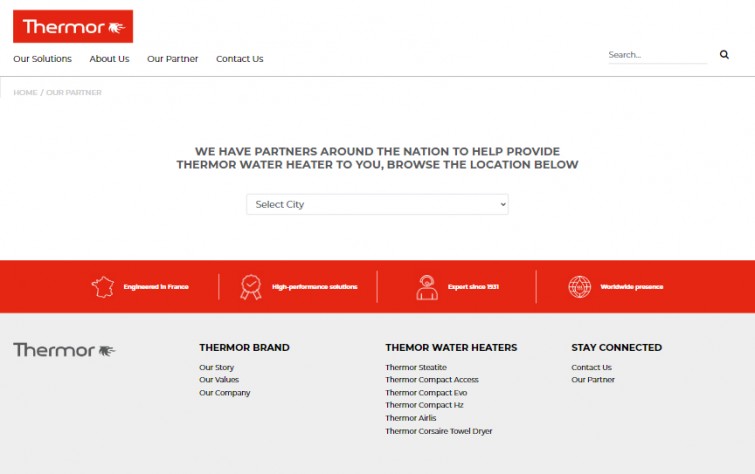
Task: Click the THERMOR BRAND footer heading
Action: point(245,347)
